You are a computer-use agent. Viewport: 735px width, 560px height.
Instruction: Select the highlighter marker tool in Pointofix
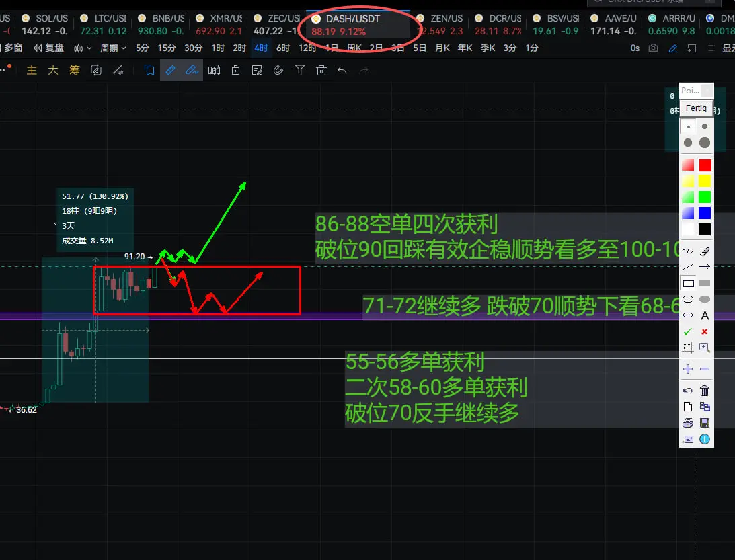(705, 251)
